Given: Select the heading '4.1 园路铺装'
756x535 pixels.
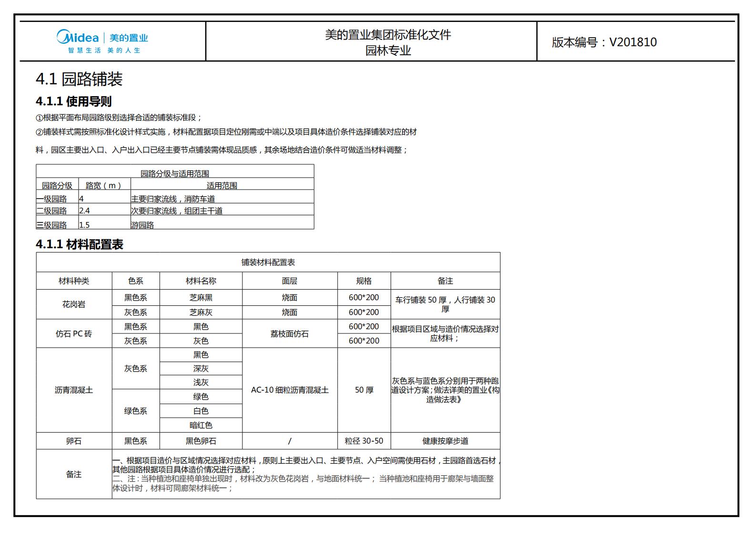Looking at the screenshot, I should (79, 79).
